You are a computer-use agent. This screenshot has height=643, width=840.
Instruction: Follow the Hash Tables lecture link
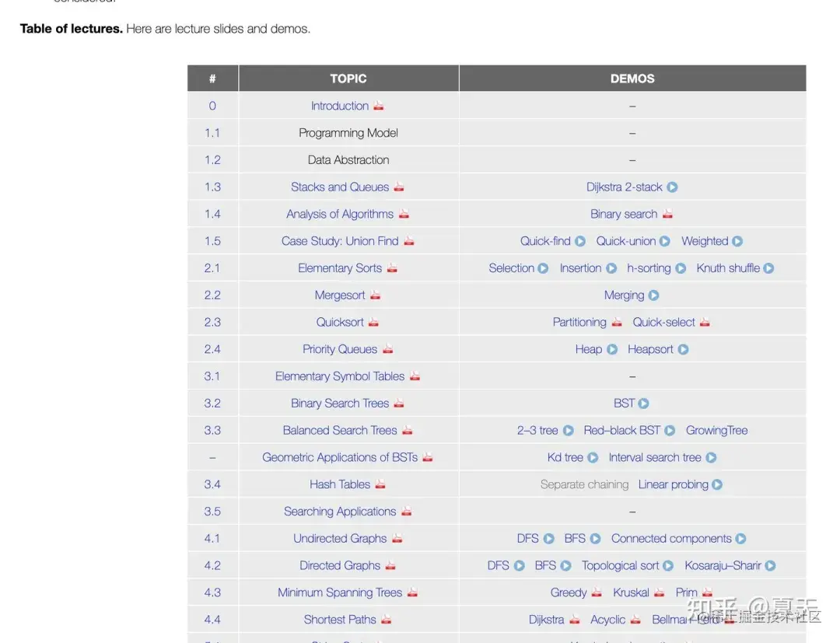click(340, 484)
